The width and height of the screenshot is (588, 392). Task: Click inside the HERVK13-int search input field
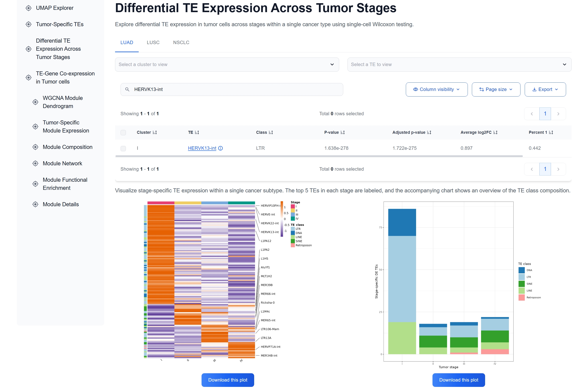225,89
